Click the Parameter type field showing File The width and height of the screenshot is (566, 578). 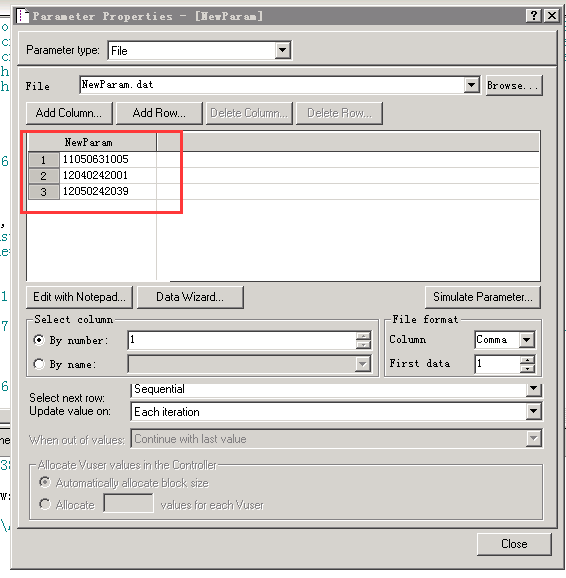pyautogui.click(x=192, y=51)
